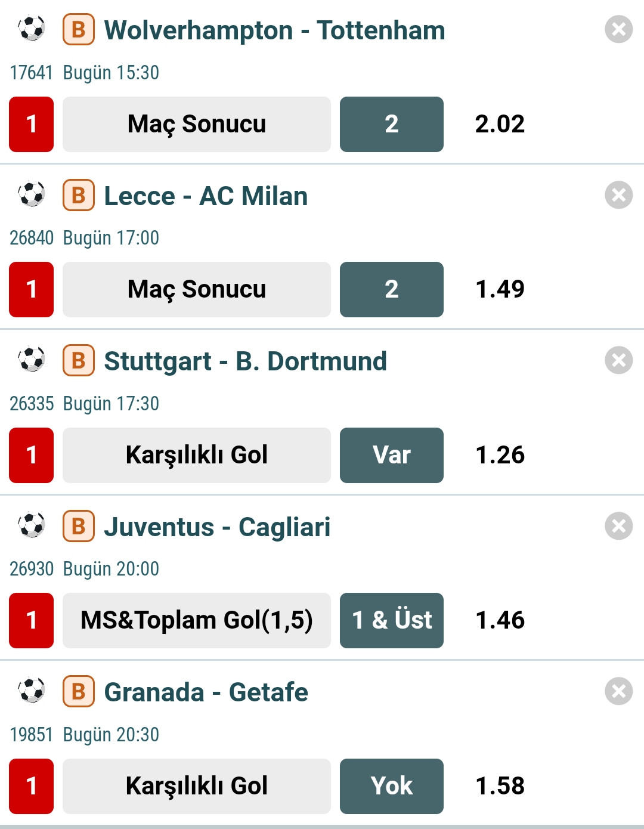Toggle the red 1 box for Lecce match
The image size is (644, 829).
tap(31, 289)
